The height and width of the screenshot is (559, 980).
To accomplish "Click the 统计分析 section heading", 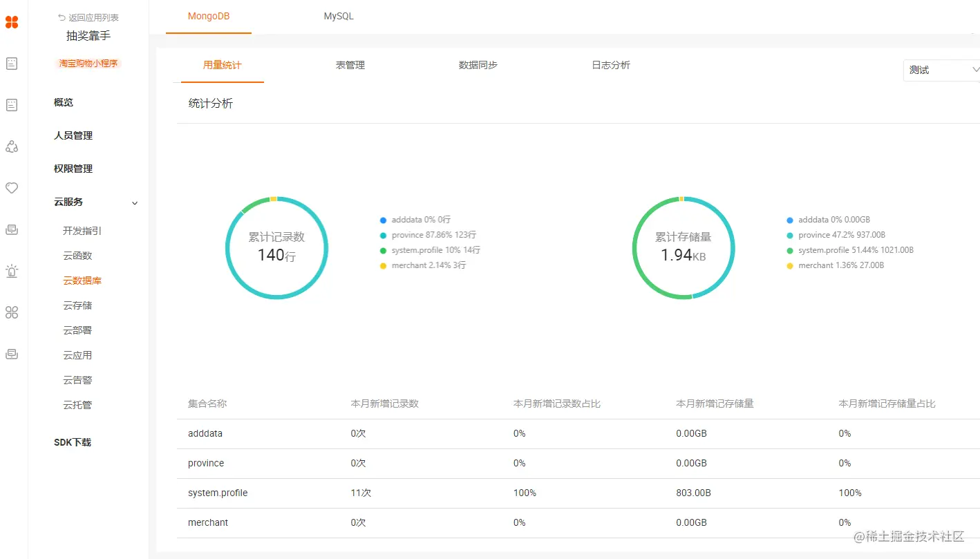I will [211, 104].
